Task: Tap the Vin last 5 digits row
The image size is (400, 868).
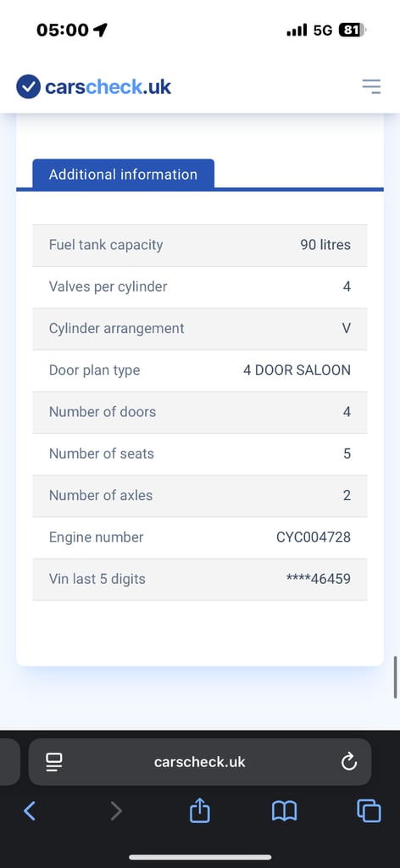Action: pyautogui.click(x=200, y=579)
